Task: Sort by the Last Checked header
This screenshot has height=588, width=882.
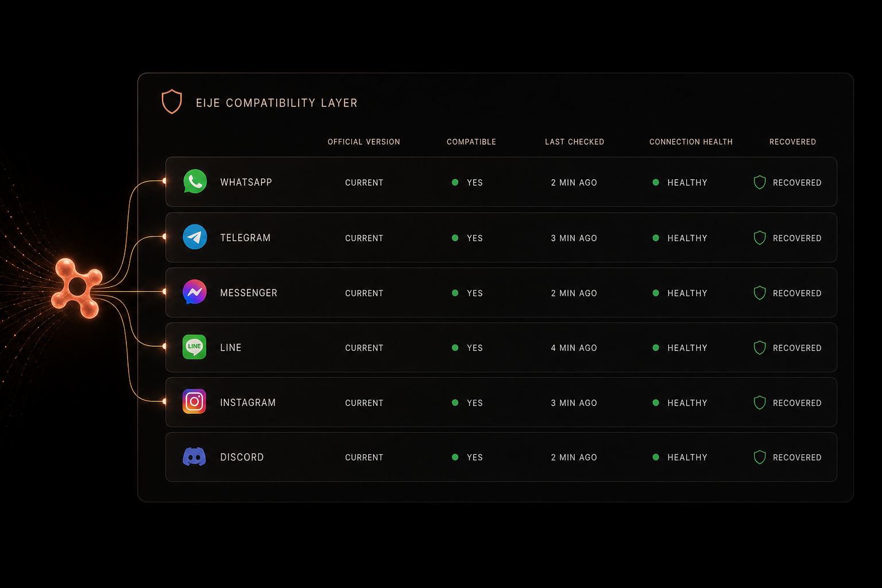Action: pyautogui.click(x=574, y=142)
